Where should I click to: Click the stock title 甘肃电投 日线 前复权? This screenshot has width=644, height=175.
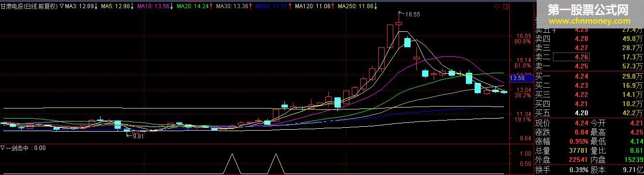coord(29,7)
